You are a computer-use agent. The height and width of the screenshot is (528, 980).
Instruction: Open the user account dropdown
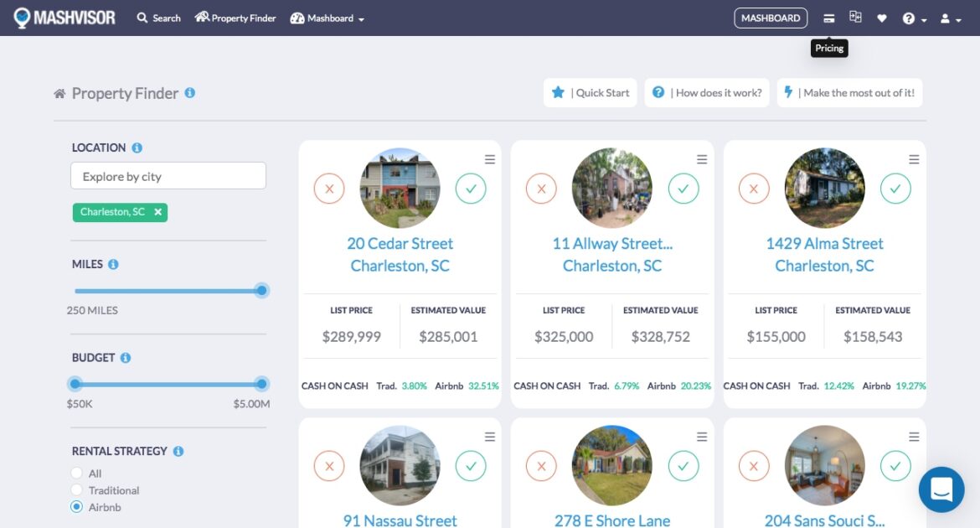pyautogui.click(x=950, y=18)
